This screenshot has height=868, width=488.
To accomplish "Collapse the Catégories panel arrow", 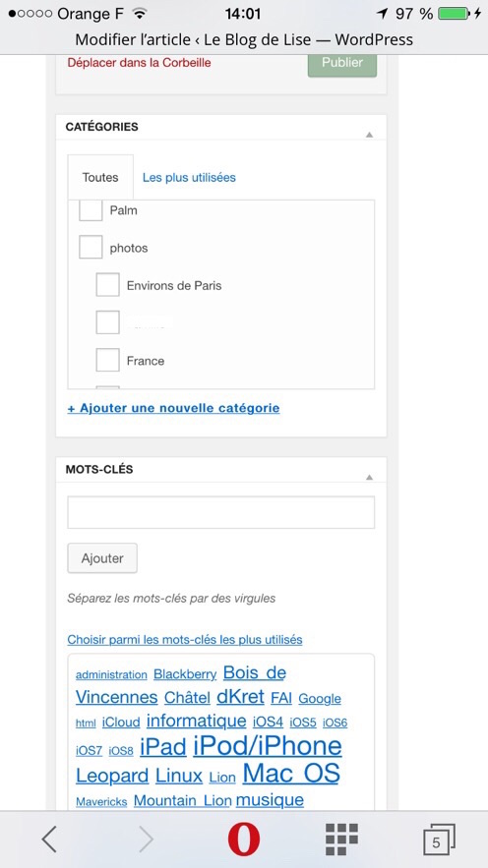I will click(370, 135).
